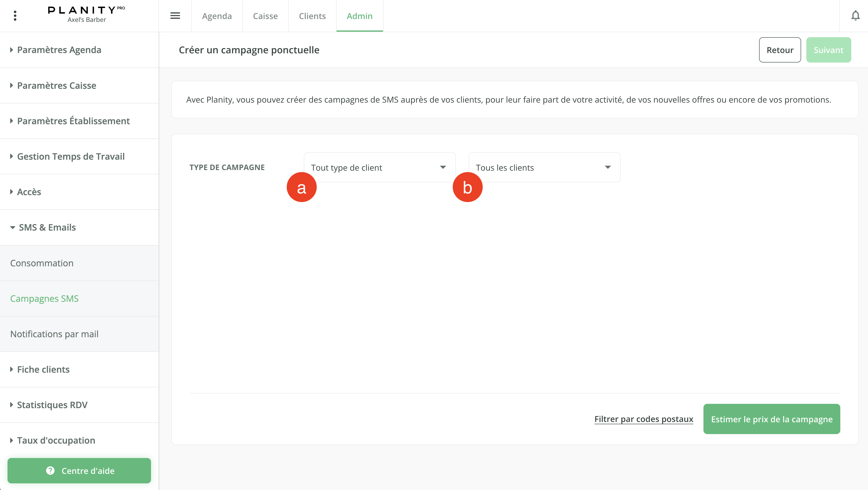View Consommation under SMS & Emails
868x490 pixels.
pyautogui.click(x=42, y=263)
